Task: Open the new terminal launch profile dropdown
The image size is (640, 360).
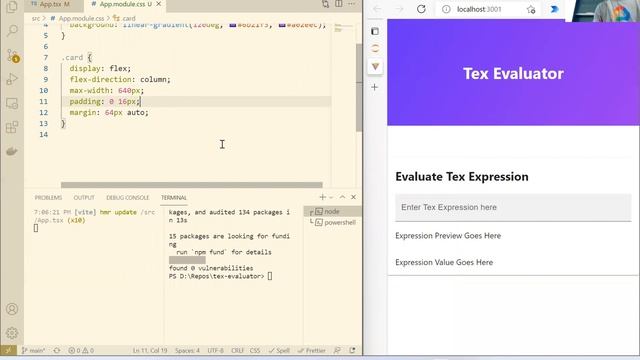Action: tap(331, 198)
